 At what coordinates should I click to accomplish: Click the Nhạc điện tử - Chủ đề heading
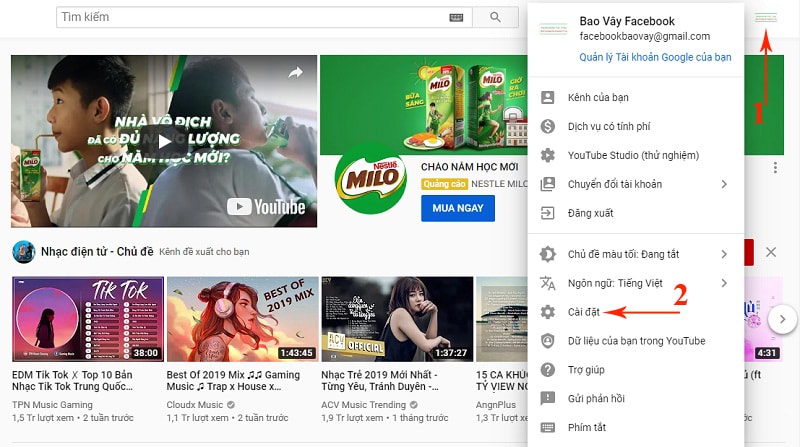coord(97,252)
